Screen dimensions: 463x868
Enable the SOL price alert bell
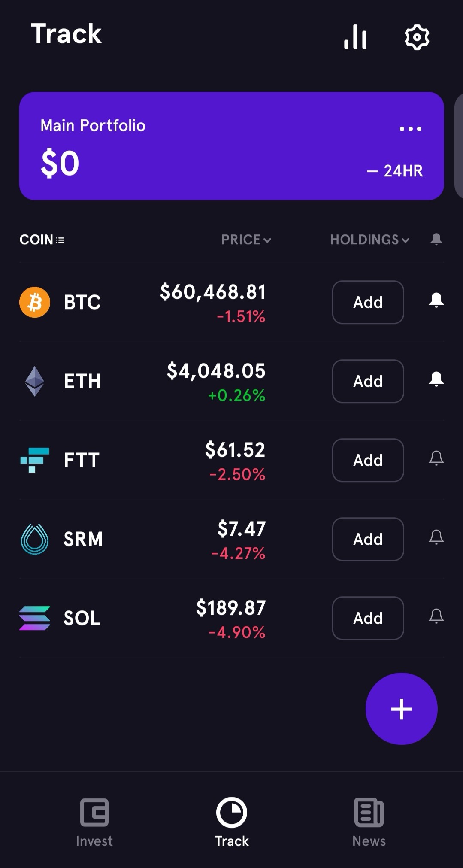tap(436, 616)
